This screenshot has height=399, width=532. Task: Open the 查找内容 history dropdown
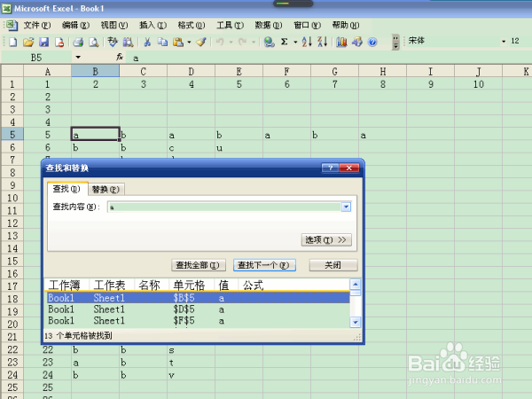(346, 207)
